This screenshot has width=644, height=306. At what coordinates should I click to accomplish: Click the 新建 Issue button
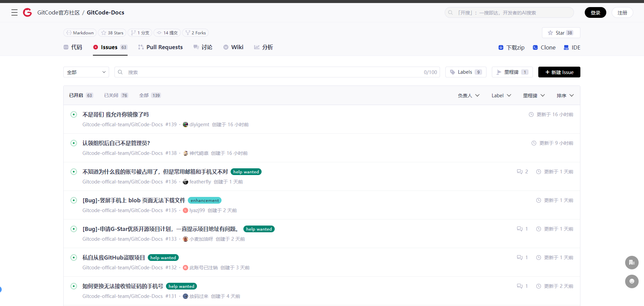pyautogui.click(x=559, y=72)
